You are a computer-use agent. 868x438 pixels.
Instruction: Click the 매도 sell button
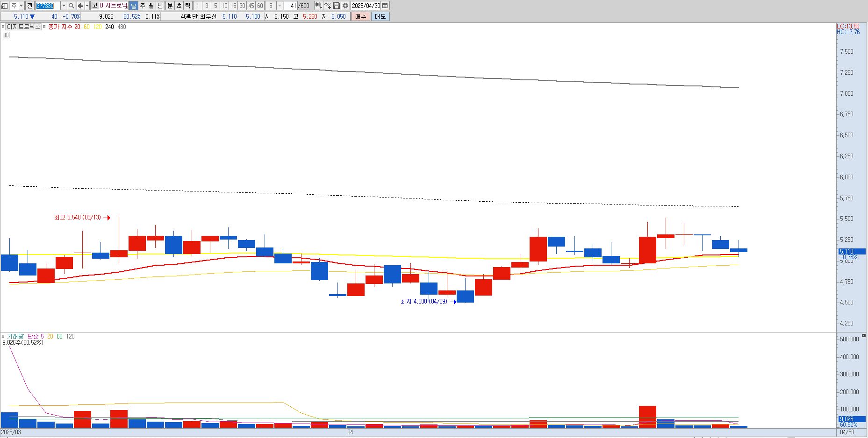click(x=380, y=16)
